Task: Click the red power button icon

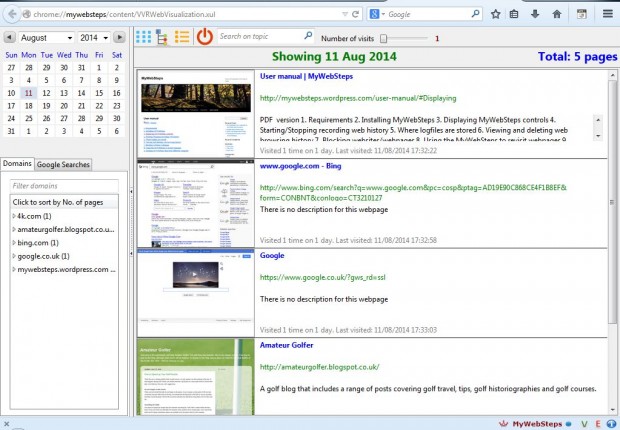Action: click(x=205, y=36)
